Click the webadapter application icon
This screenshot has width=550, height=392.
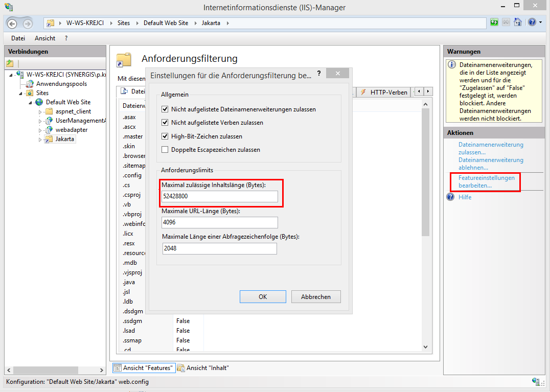[x=49, y=130]
